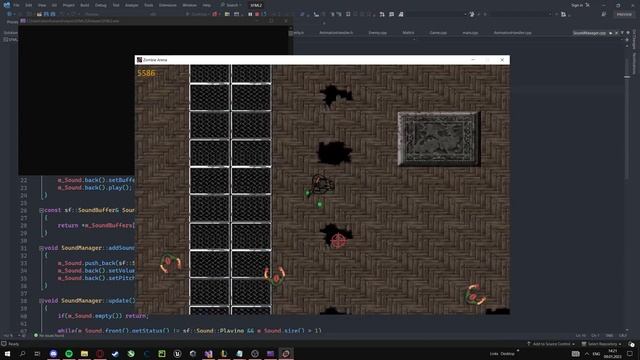Switch to the Math.h tab
The height and width of the screenshot is (360, 640).
[408, 33]
